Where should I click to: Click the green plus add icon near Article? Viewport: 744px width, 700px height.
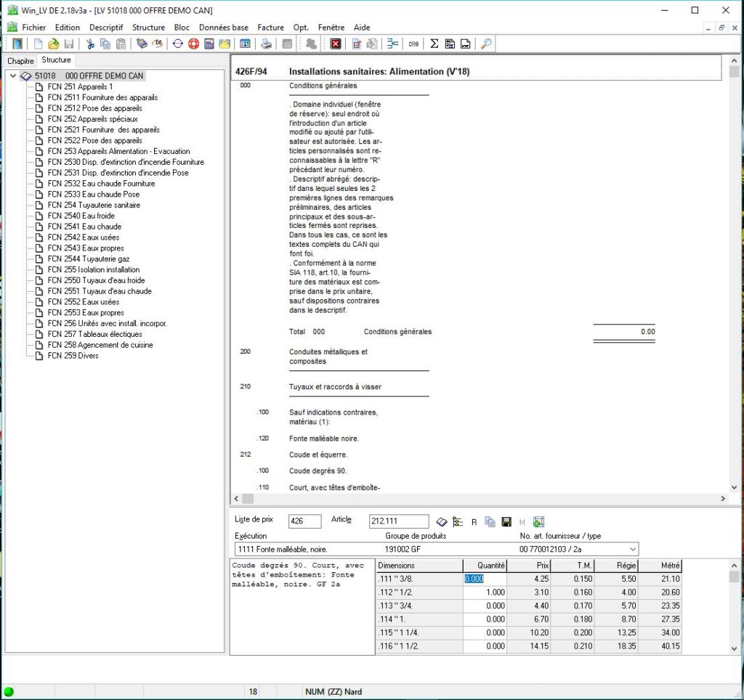pyautogui.click(x=538, y=521)
